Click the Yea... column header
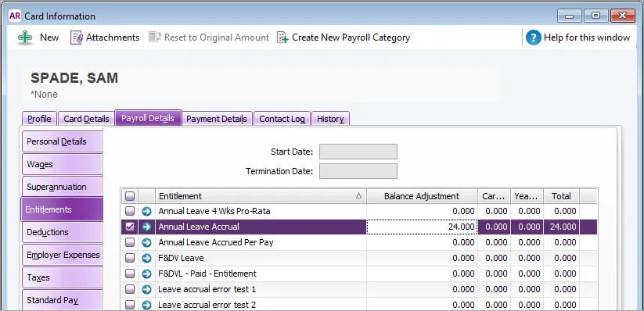Viewport: 644px width, 311px height. (x=527, y=196)
